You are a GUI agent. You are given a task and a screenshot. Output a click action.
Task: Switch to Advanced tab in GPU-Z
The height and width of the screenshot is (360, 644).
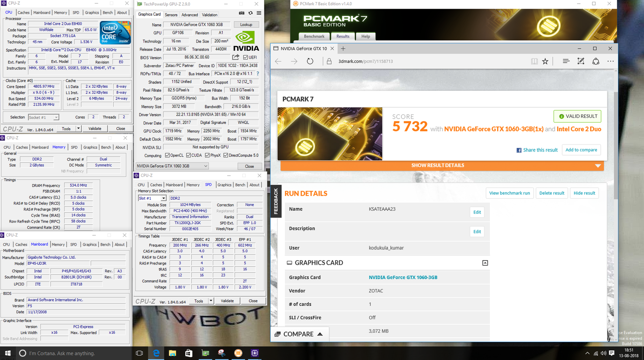point(190,15)
